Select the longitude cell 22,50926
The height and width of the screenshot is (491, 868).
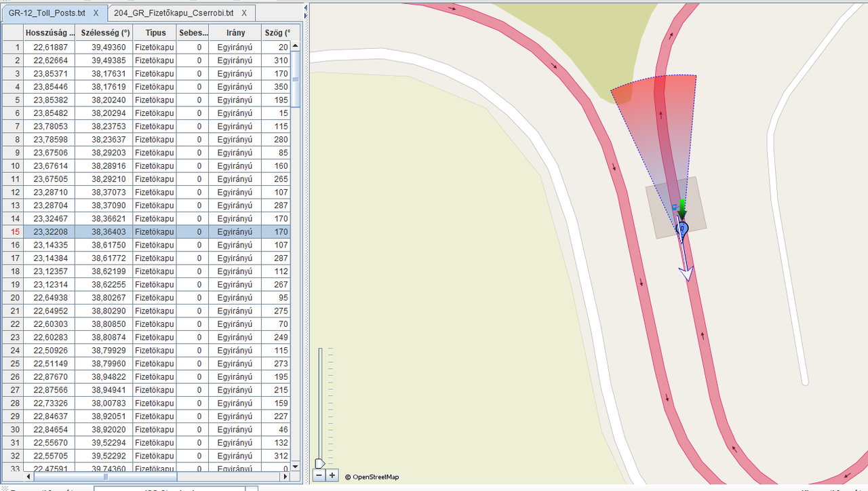pyautogui.click(x=49, y=351)
